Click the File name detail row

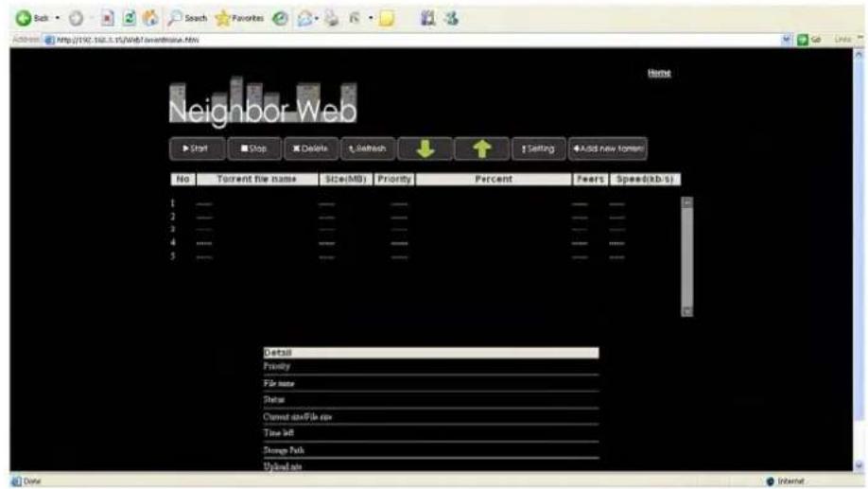(x=430, y=383)
